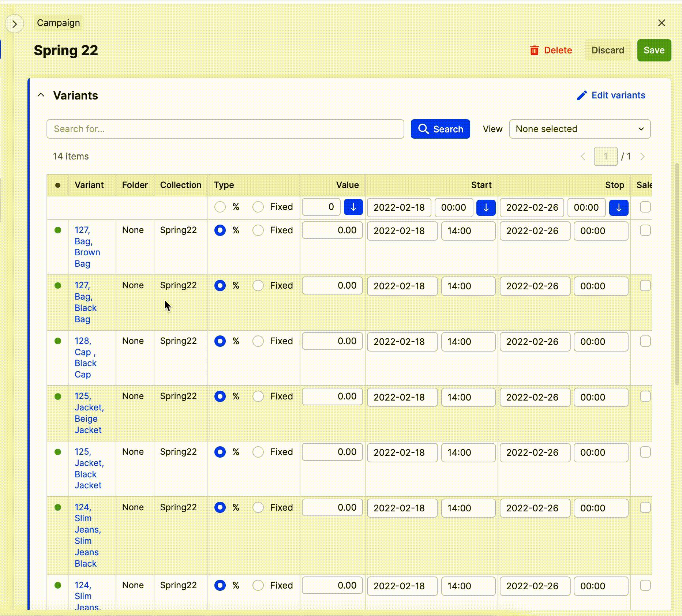This screenshot has height=616, width=682.
Task: Select % radio in header row
Action: pos(220,207)
